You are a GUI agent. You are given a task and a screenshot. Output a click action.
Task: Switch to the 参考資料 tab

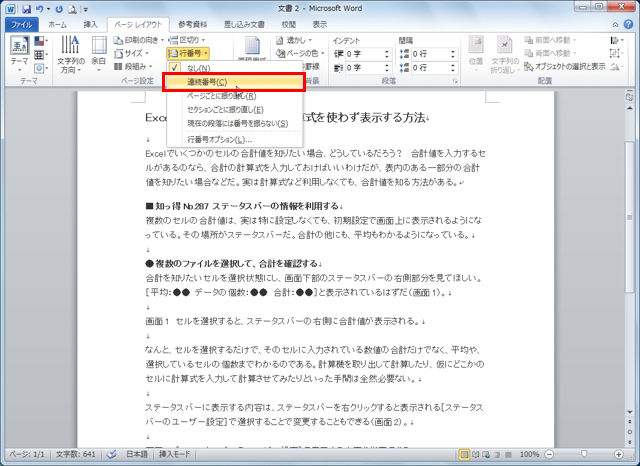pyautogui.click(x=193, y=24)
